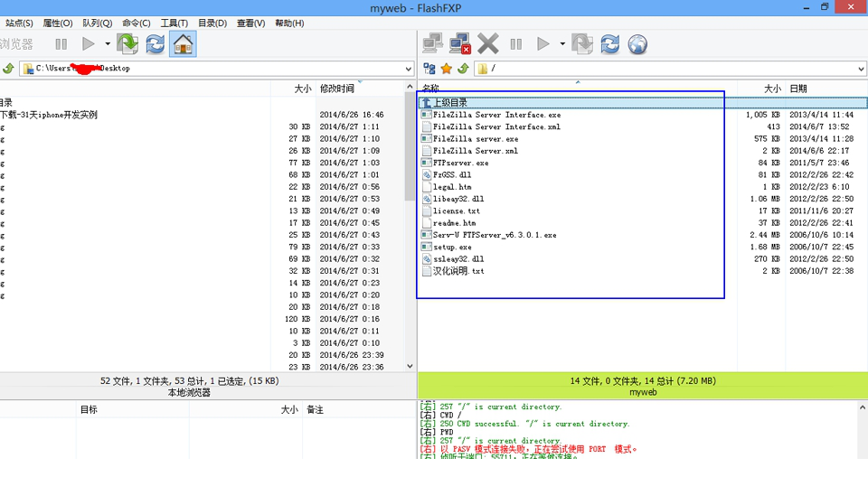The width and height of the screenshot is (868, 477).
Task: Click the globe switch browser icon
Action: (637, 43)
